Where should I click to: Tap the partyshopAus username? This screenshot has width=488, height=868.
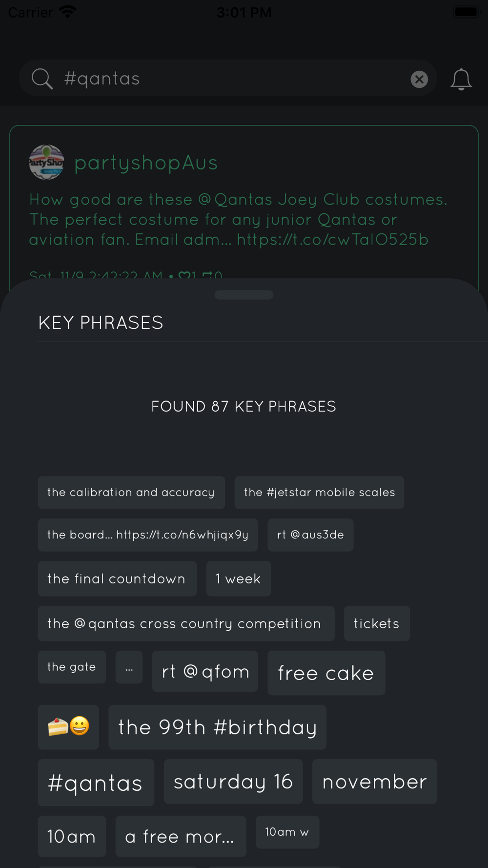click(146, 163)
